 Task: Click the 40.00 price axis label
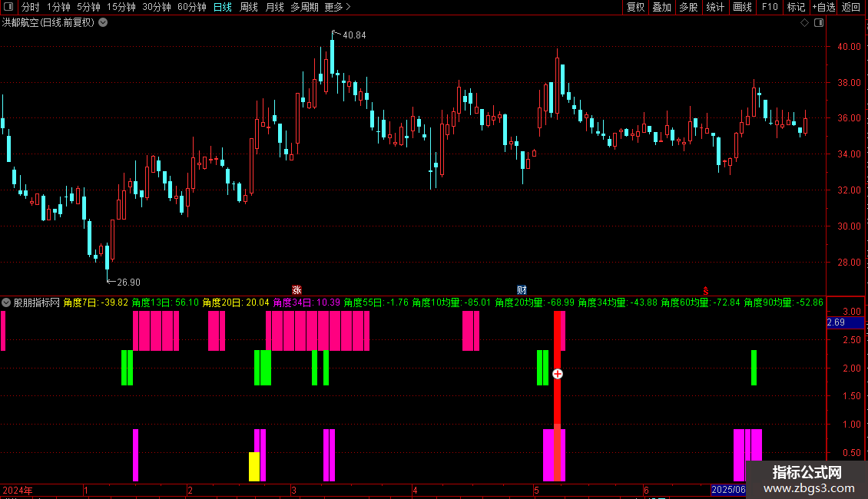[849, 47]
